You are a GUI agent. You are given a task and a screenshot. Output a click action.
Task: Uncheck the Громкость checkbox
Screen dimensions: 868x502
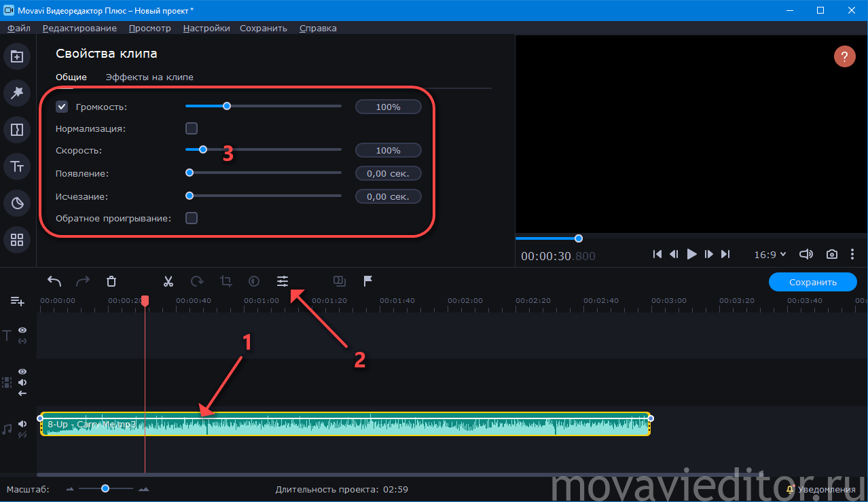62,107
